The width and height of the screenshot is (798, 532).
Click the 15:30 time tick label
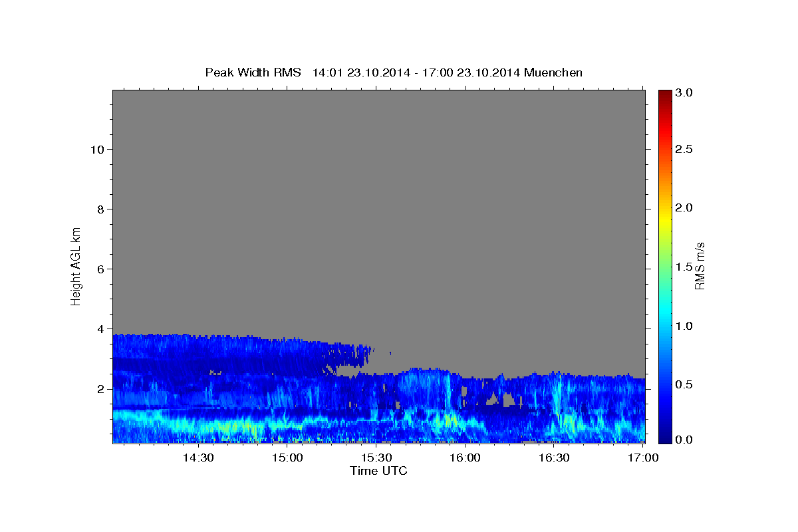tap(376, 458)
